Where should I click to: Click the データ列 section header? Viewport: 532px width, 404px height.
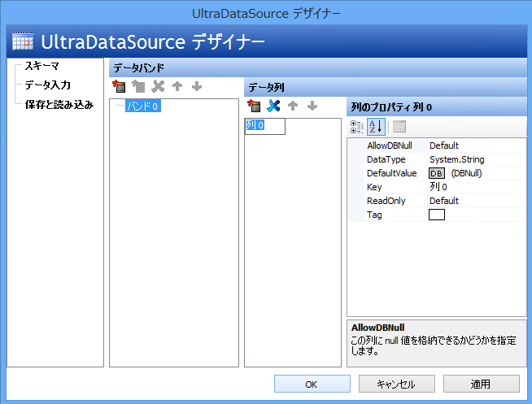click(x=385, y=88)
